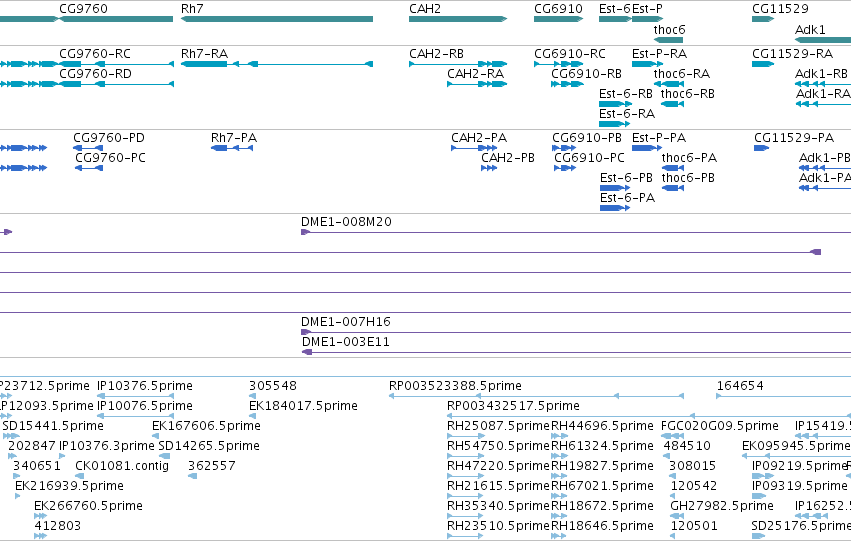Click the CG9760-RD transcript label
This screenshot has width=851, height=541.
[x=96, y=74]
